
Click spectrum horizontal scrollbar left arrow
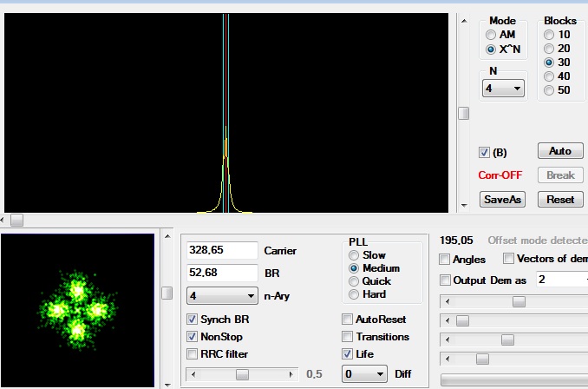click(3, 220)
